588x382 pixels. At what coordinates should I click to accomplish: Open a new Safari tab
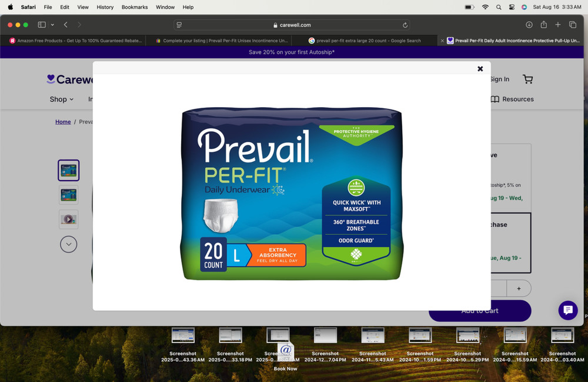[558, 25]
